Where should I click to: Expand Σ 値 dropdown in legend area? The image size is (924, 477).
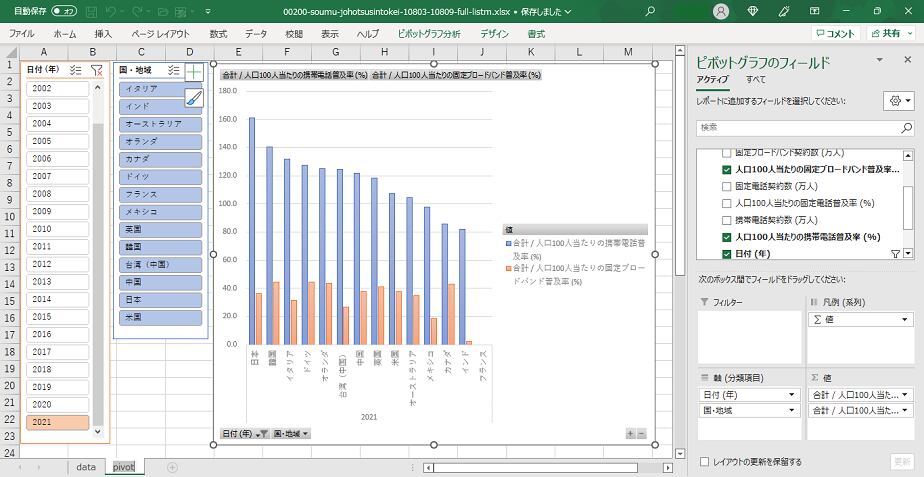(905, 320)
